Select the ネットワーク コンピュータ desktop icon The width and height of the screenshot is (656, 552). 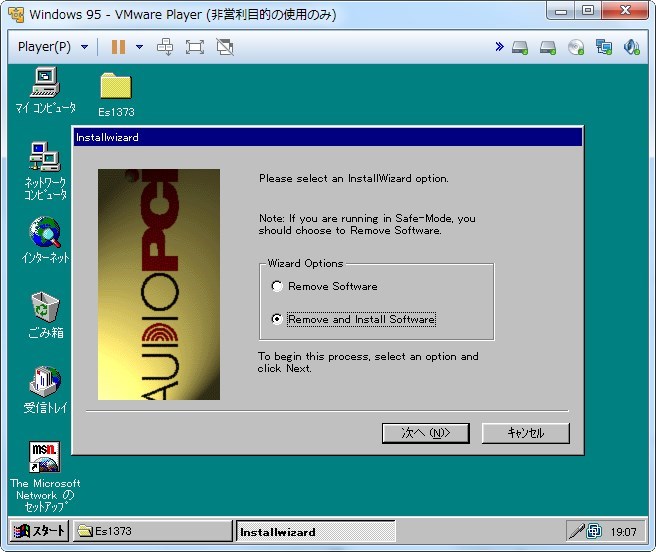coord(45,172)
